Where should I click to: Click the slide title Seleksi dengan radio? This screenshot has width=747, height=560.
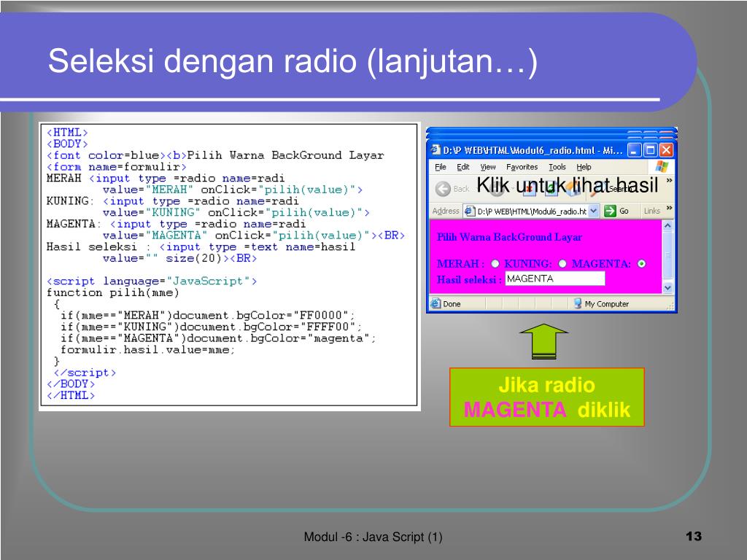click(293, 61)
